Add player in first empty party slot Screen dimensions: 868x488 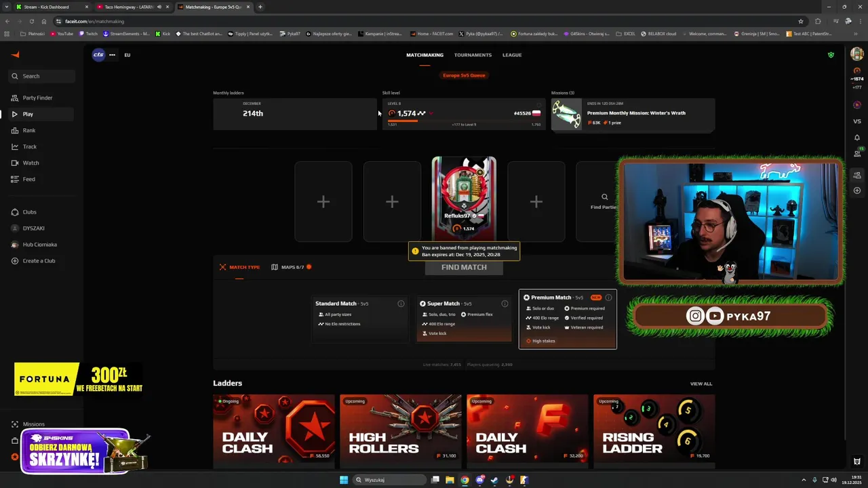point(323,201)
